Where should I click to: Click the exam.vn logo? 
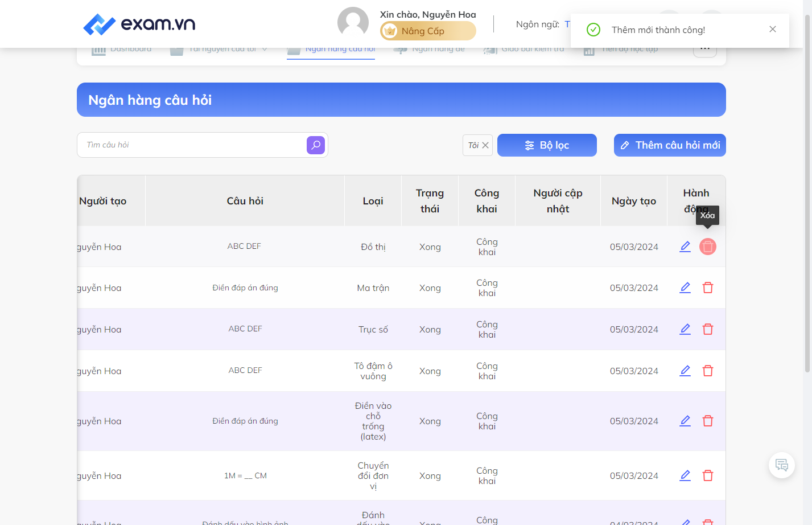coord(139,24)
